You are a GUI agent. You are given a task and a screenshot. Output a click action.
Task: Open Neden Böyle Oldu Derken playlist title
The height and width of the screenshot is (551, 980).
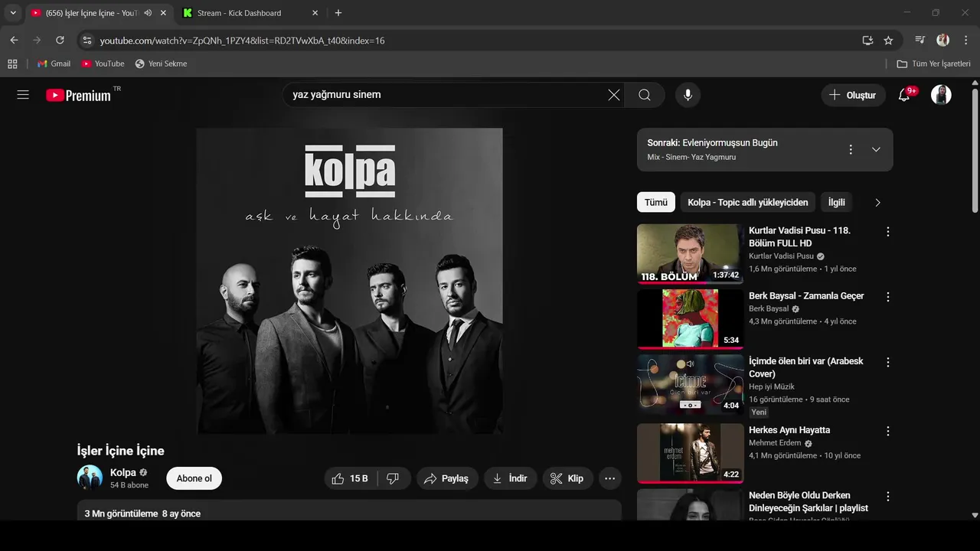point(808,501)
